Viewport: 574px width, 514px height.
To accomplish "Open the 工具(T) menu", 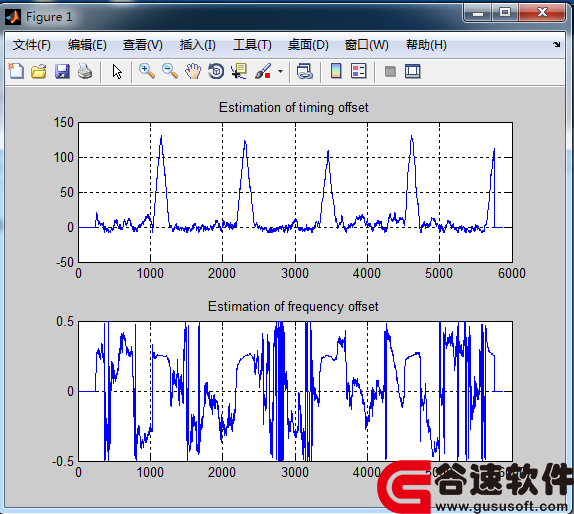I will click(252, 45).
